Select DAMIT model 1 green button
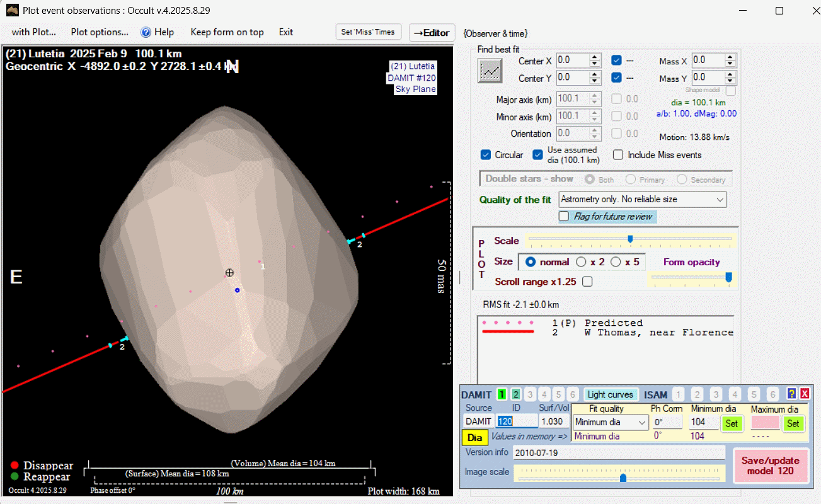The image size is (821, 504). pyautogui.click(x=502, y=394)
